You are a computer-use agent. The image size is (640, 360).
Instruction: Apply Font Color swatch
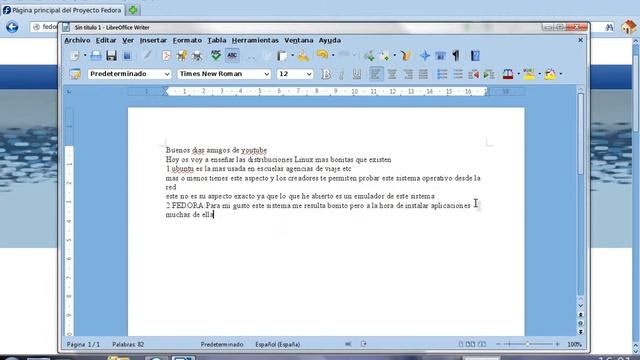[508, 74]
